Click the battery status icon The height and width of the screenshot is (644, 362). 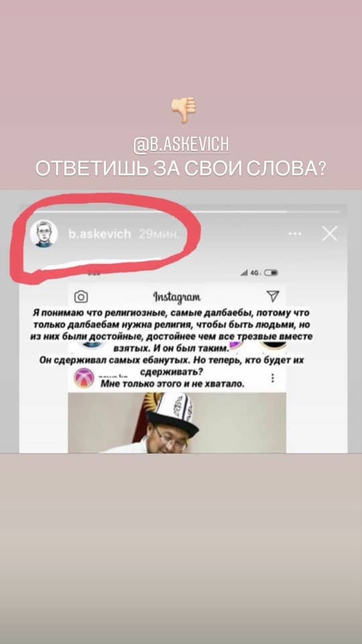pos(271,272)
